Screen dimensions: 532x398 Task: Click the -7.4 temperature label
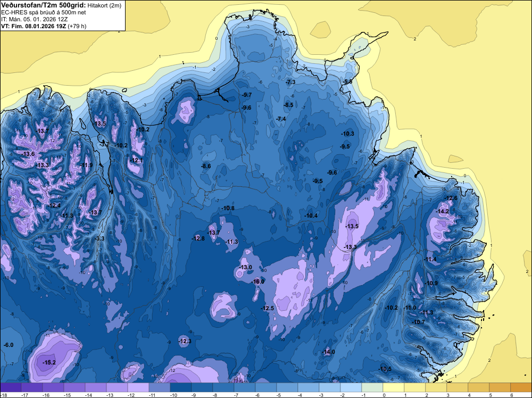(x=281, y=119)
